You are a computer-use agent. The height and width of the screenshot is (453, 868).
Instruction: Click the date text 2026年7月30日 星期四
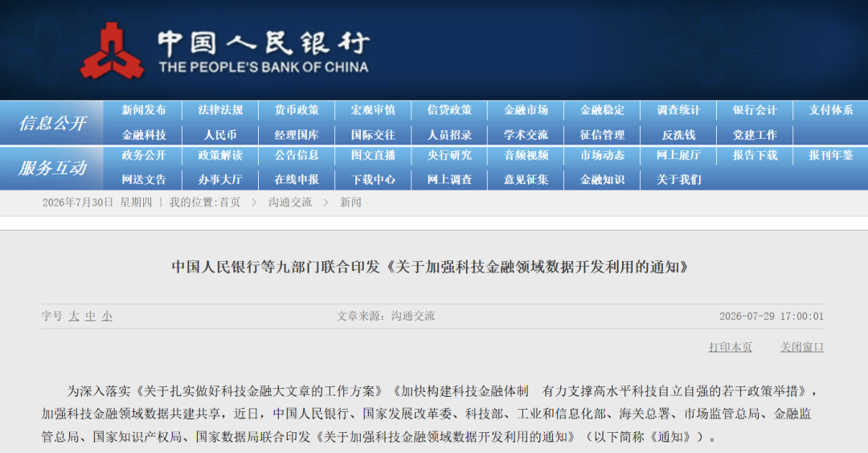[97, 202]
